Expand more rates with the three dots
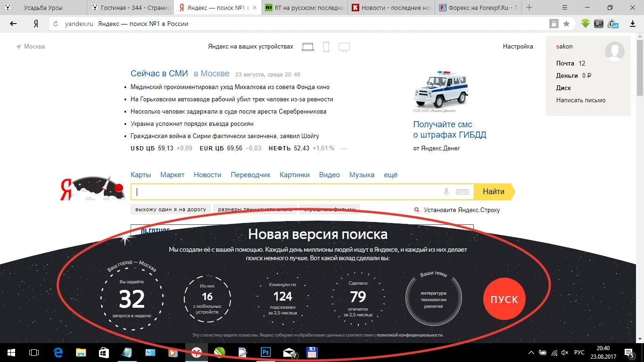This screenshot has width=644, height=362. point(344,148)
